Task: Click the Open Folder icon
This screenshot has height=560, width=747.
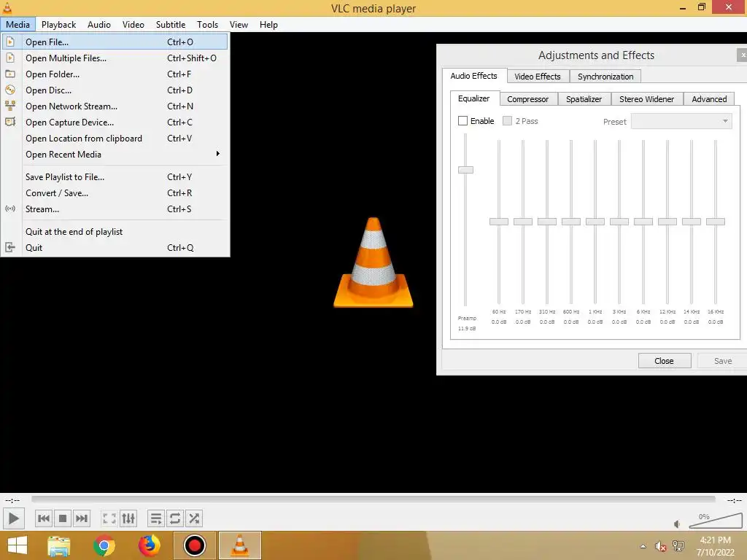Action: pyautogui.click(x=10, y=74)
